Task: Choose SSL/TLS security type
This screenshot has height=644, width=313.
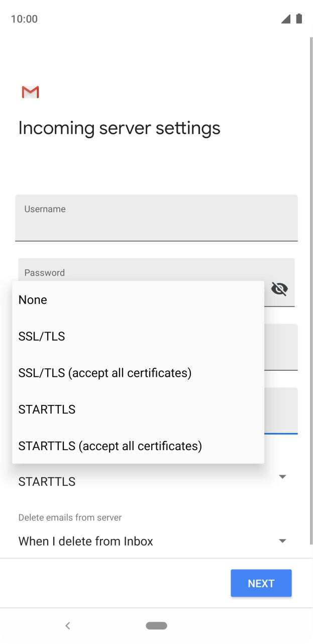Action: click(x=42, y=337)
